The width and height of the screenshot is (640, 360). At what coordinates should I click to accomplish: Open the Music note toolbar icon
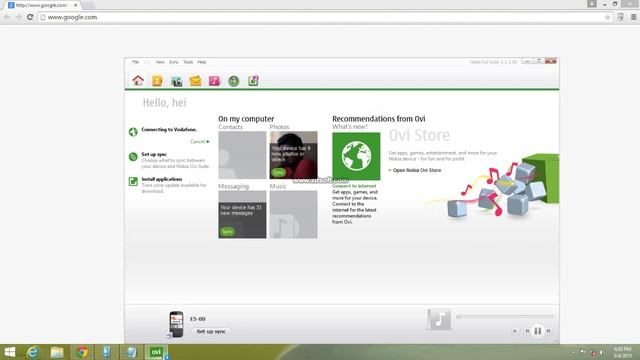coord(214,81)
